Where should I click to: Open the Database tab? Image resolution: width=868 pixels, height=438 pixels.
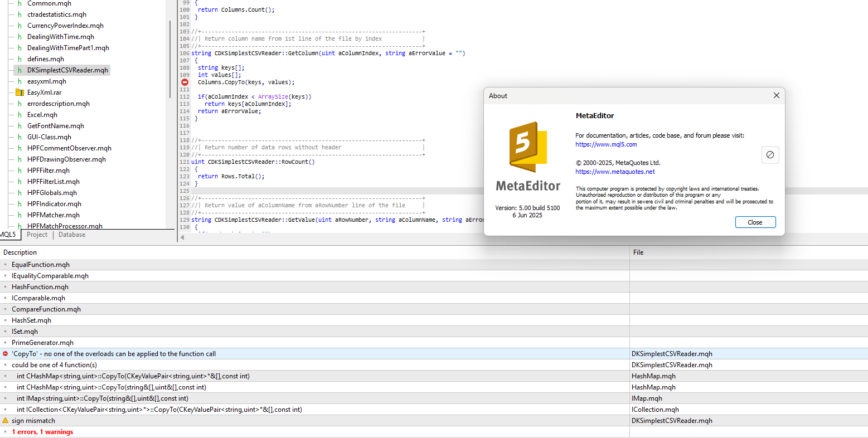tap(72, 235)
